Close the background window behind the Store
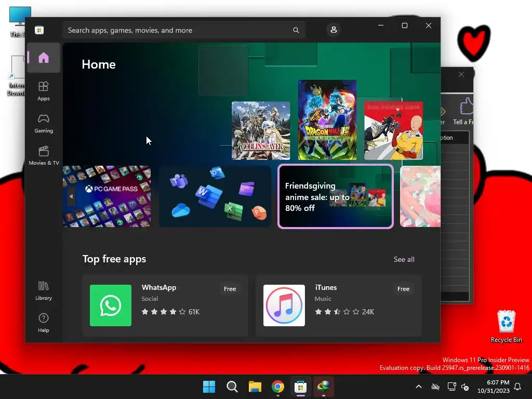Viewport: 532px width, 399px height. tap(461, 74)
